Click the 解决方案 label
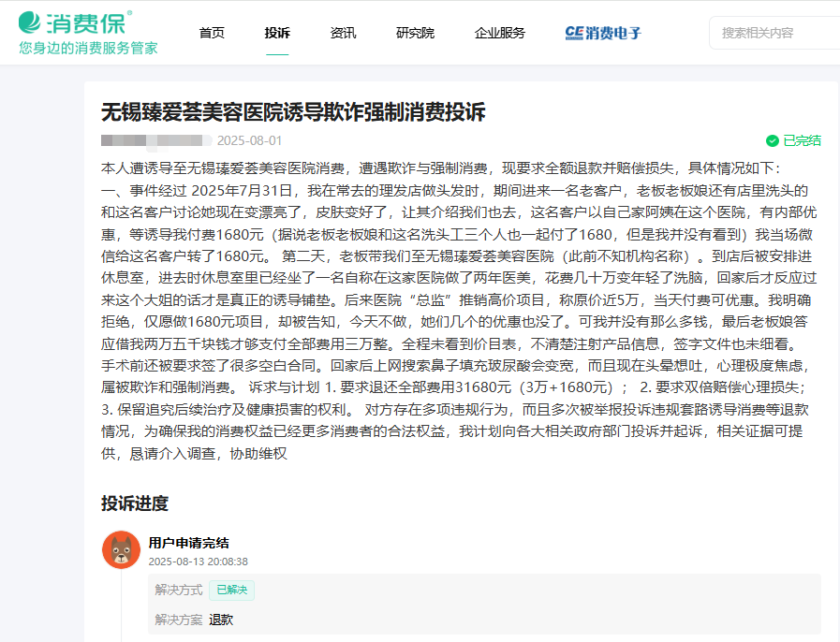 coord(178,620)
